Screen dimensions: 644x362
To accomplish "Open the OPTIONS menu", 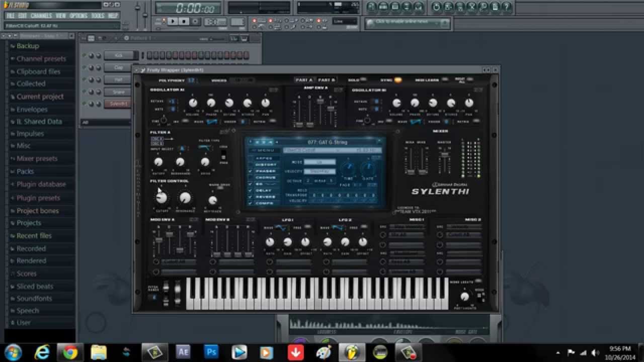I will coord(78,16).
